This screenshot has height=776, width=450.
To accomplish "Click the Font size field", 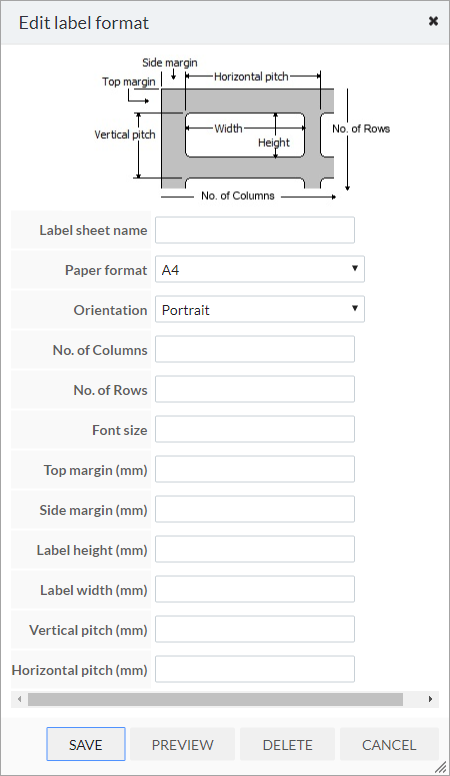I will point(255,430).
